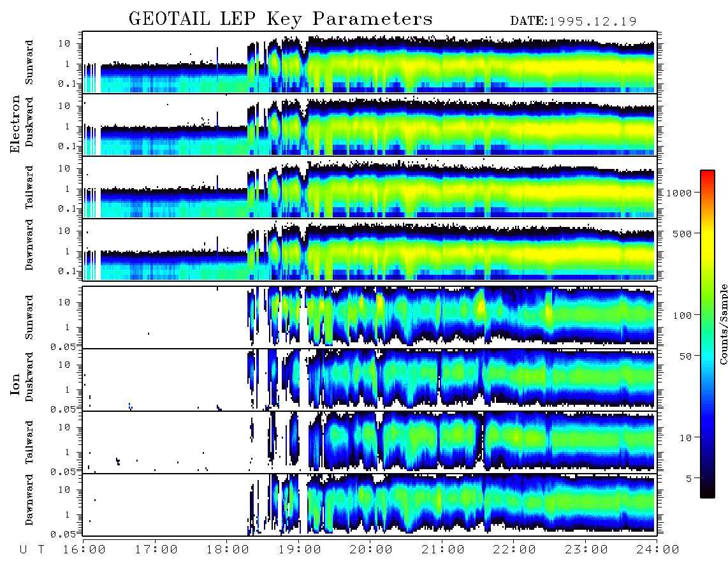Click the 'Ion' group axis label
This screenshot has height=561, width=728.
[15, 384]
